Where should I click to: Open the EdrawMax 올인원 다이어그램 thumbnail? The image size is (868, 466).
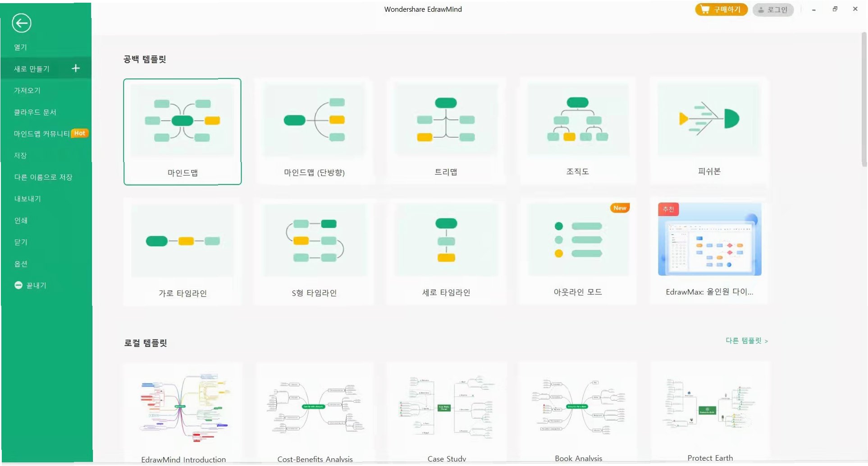pyautogui.click(x=709, y=240)
